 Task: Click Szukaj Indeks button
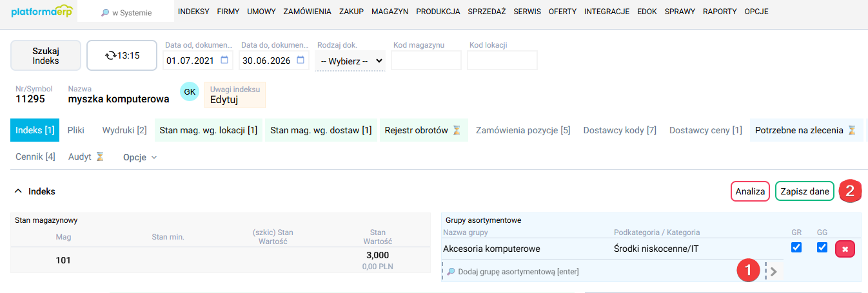click(46, 55)
